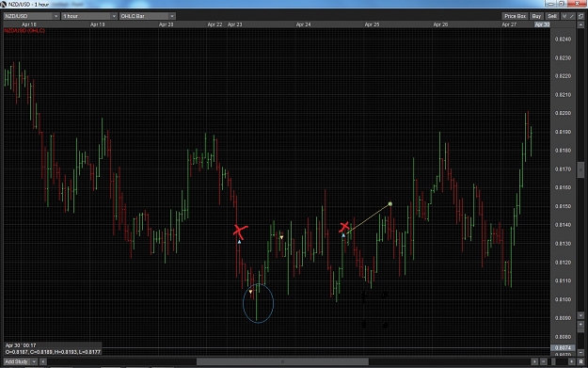Image resolution: width=588 pixels, height=368 pixels.
Task: Click the Apr 23 date label
Action: pos(235,24)
